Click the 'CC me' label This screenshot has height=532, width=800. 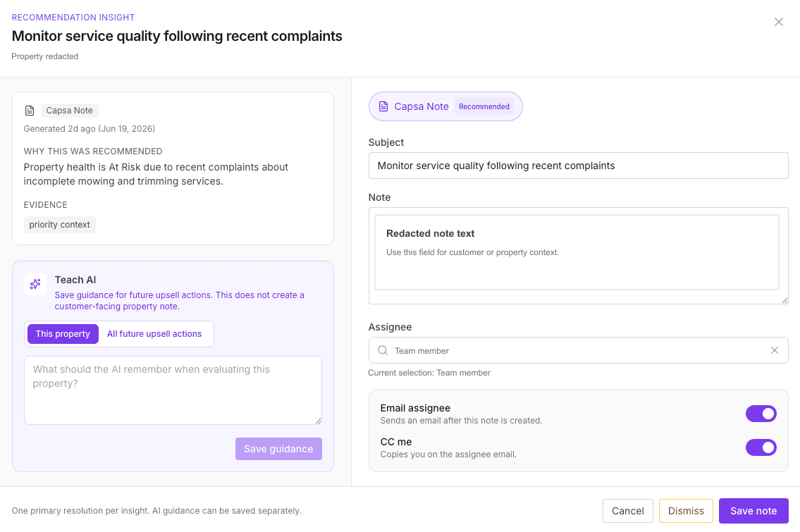(396, 442)
